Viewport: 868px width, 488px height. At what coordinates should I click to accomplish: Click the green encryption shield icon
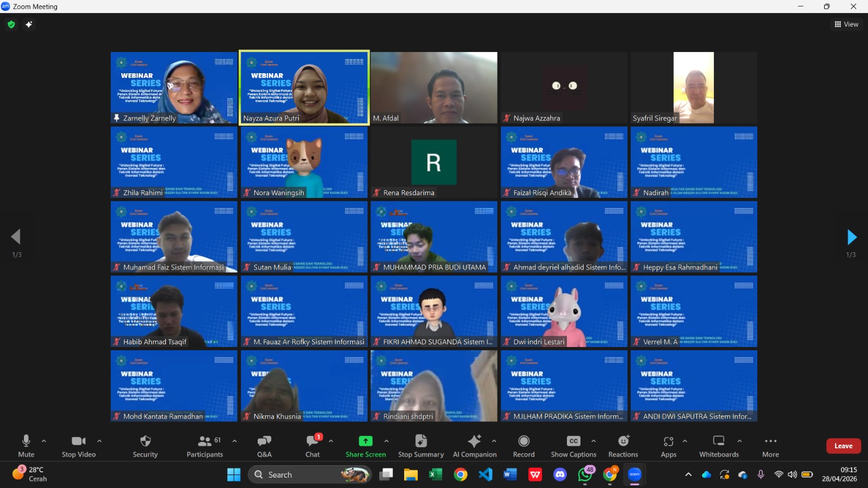pos(11,24)
